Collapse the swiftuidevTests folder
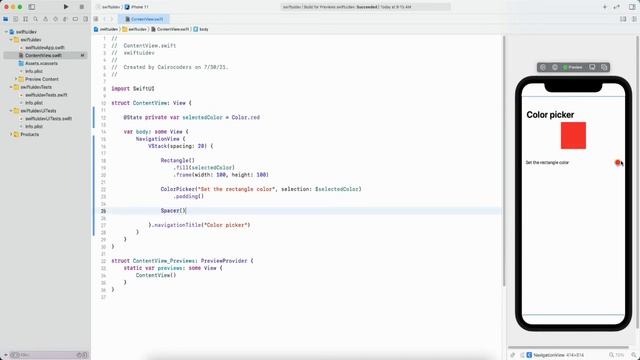Image resolution: width=640 pixels, height=360 pixels. 11,87
